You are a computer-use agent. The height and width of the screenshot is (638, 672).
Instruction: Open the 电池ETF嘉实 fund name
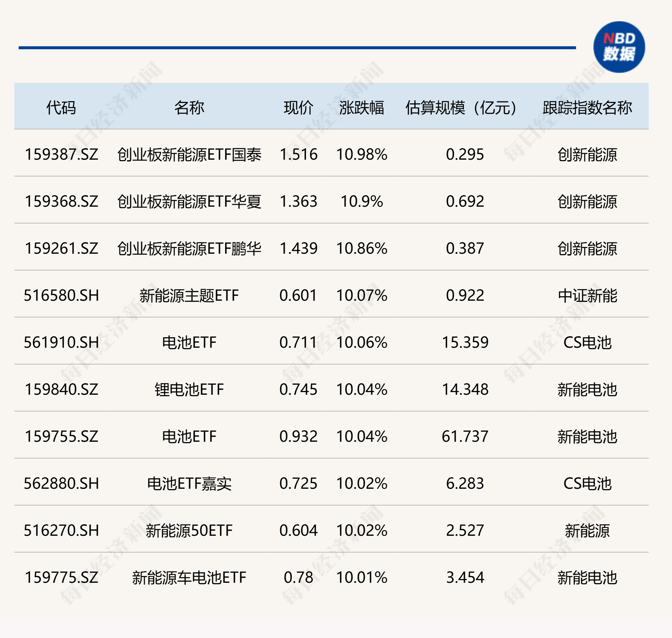pyautogui.click(x=189, y=484)
